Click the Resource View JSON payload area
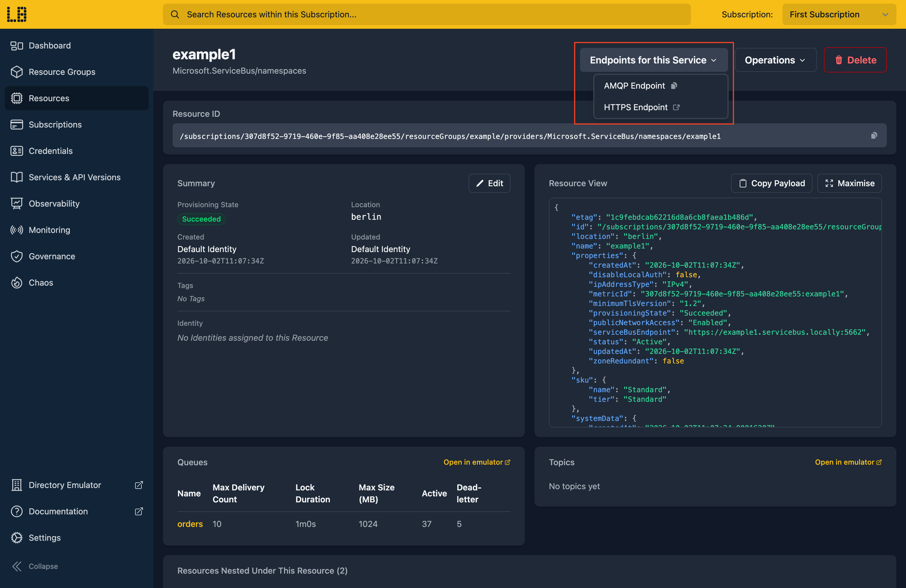The width and height of the screenshot is (906, 588). [x=715, y=313]
